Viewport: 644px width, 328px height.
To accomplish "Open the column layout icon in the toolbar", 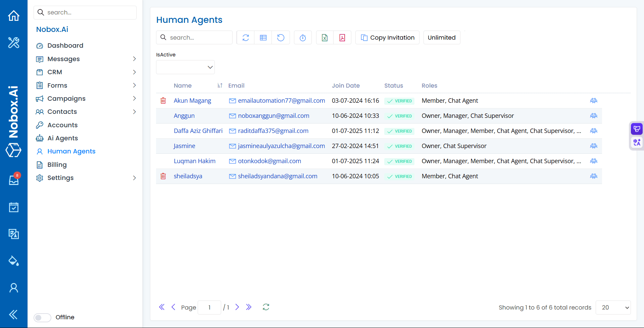I will [x=263, y=37].
